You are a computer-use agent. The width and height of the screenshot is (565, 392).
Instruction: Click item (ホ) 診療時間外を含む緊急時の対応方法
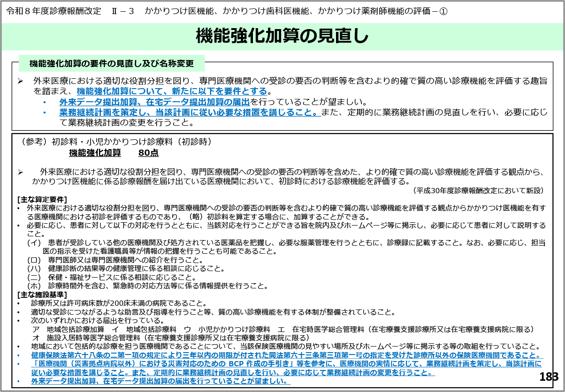coord(147,286)
